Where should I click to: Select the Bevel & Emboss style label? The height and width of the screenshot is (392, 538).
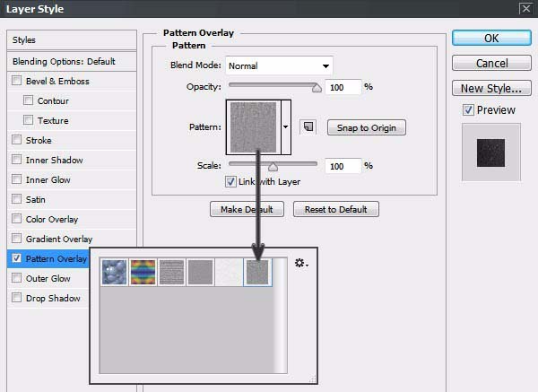point(57,81)
